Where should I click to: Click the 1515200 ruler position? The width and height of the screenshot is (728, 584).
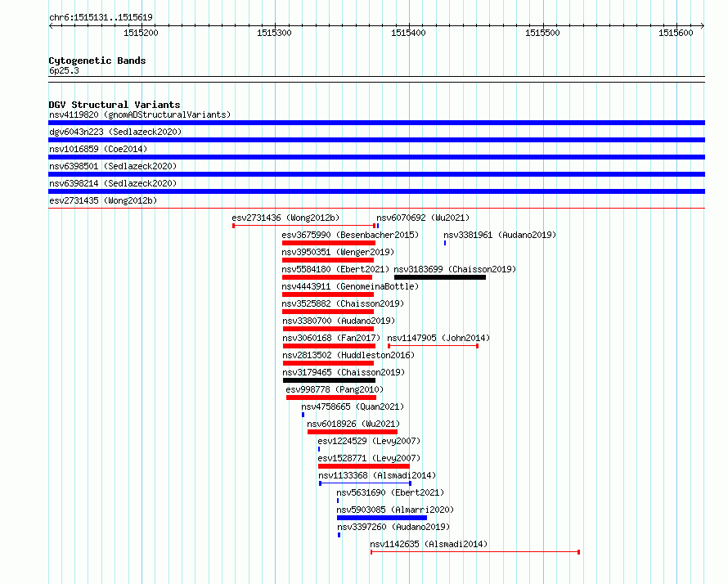(141, 33)
